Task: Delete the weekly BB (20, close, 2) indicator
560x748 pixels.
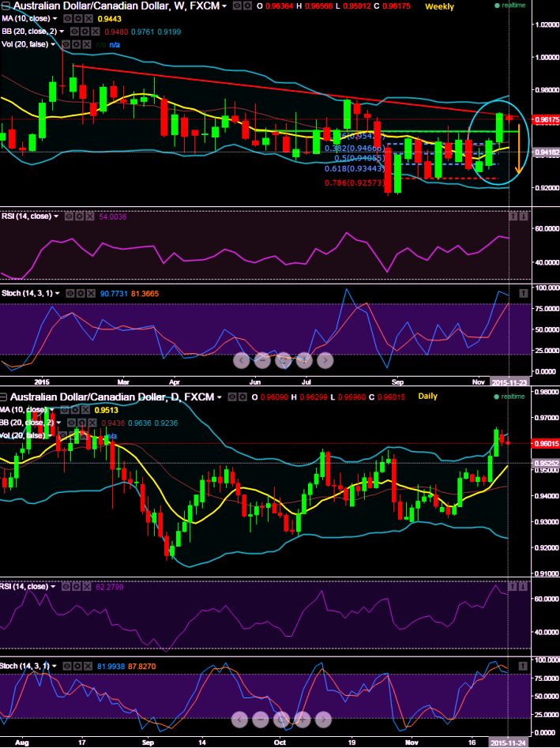Action: click(x=96, y=32)
